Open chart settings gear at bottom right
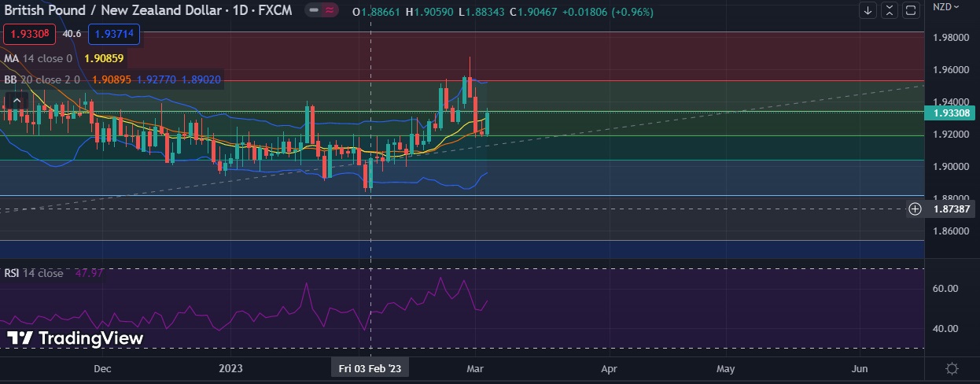 952,368
